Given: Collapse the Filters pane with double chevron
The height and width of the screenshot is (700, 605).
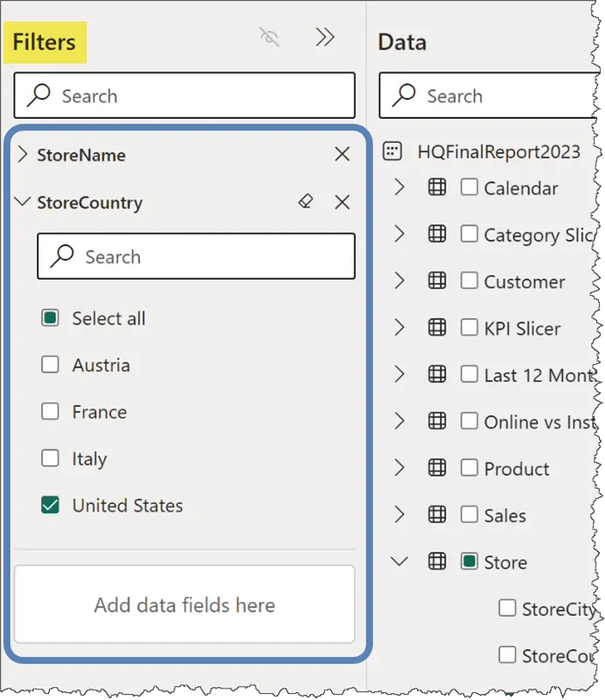Looking at the screenshot, I should coord(325,37).
